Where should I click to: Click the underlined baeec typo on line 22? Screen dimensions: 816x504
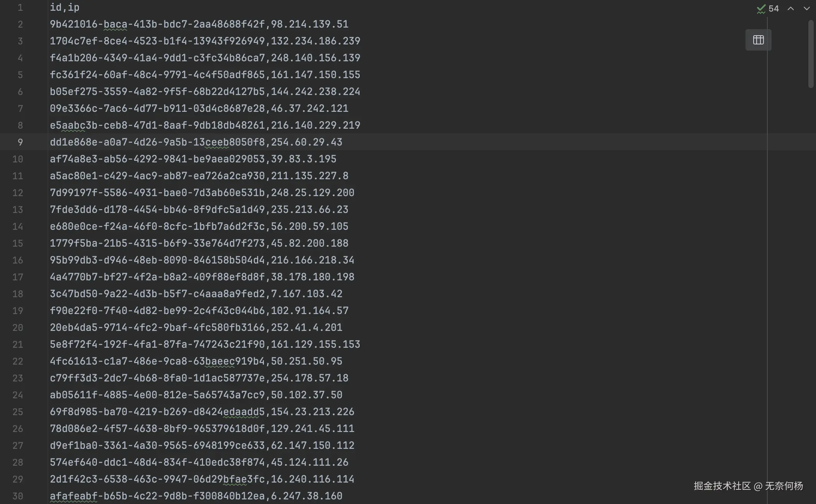pos(220,361)
